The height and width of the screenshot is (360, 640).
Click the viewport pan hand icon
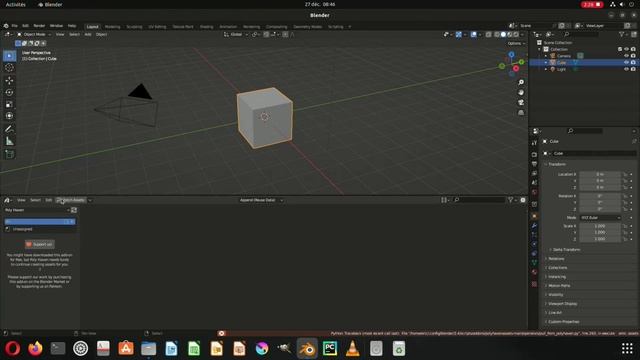pos(521,93)
